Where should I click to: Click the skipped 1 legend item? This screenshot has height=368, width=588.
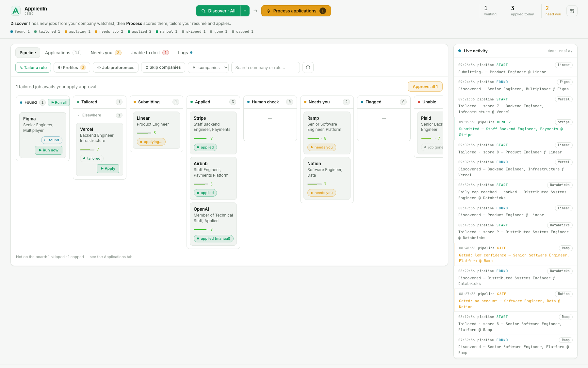(x=194, y=32)
